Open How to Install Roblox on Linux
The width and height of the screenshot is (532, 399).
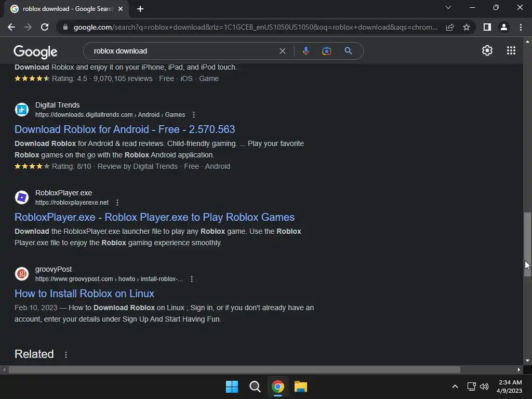pyautogui.click(x=84, y=294)
